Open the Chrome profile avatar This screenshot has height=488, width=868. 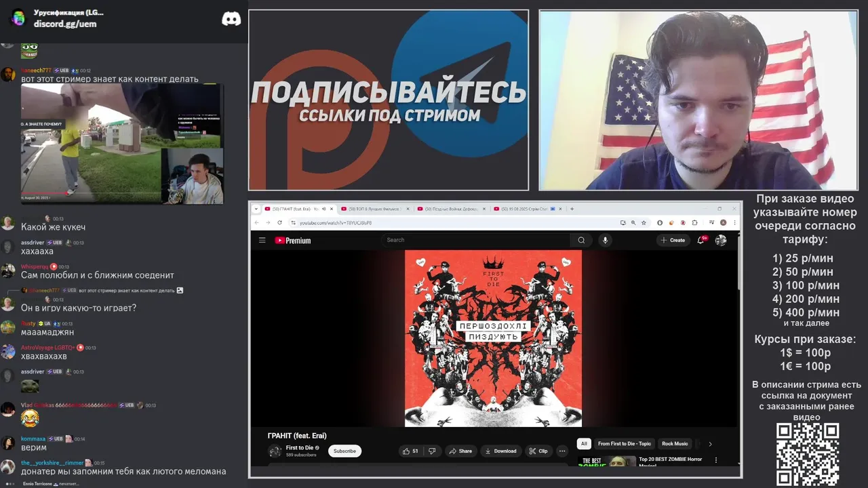[724, 222]
